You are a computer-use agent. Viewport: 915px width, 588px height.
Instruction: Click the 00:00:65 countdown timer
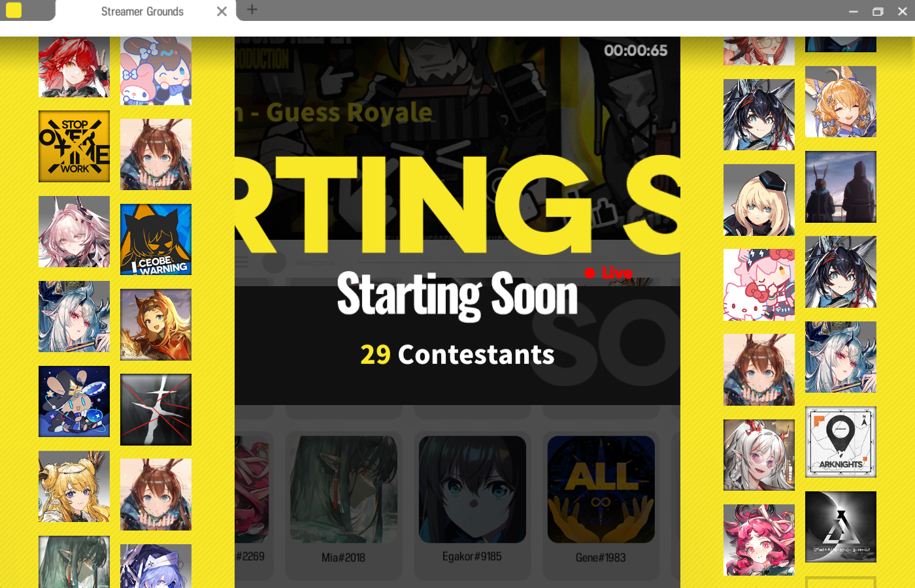[x=636, y=50]
